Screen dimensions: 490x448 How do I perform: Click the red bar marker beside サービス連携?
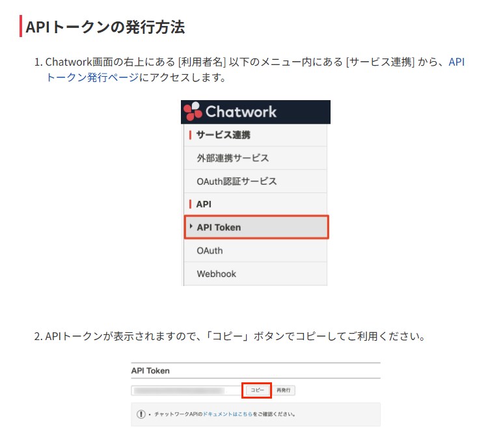[x=190, y=135]
